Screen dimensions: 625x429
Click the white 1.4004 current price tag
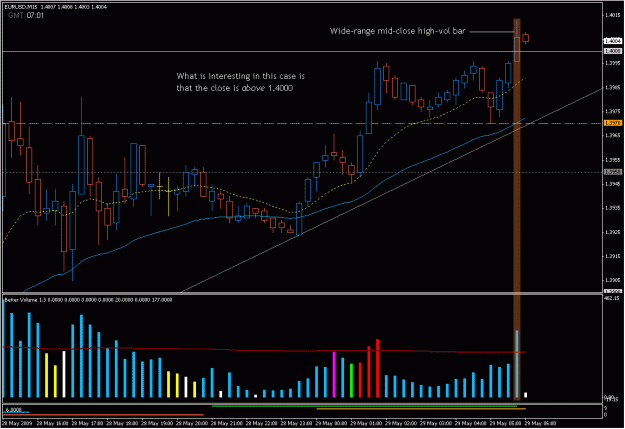(613, 41)
